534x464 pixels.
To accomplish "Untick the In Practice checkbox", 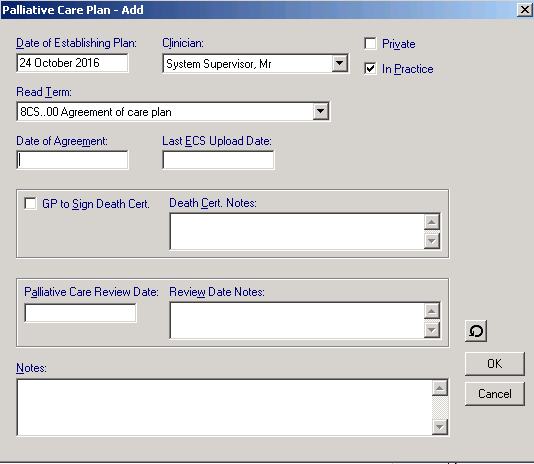I will [370, 68].
